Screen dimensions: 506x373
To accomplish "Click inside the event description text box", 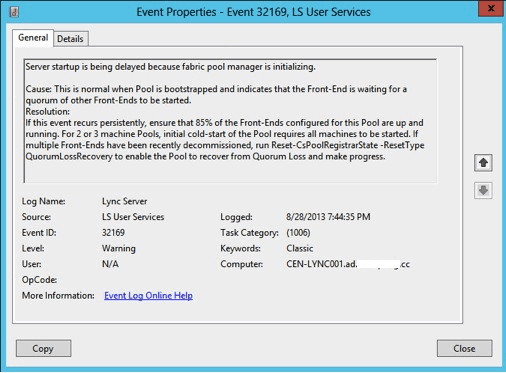I will pos(230,121).
